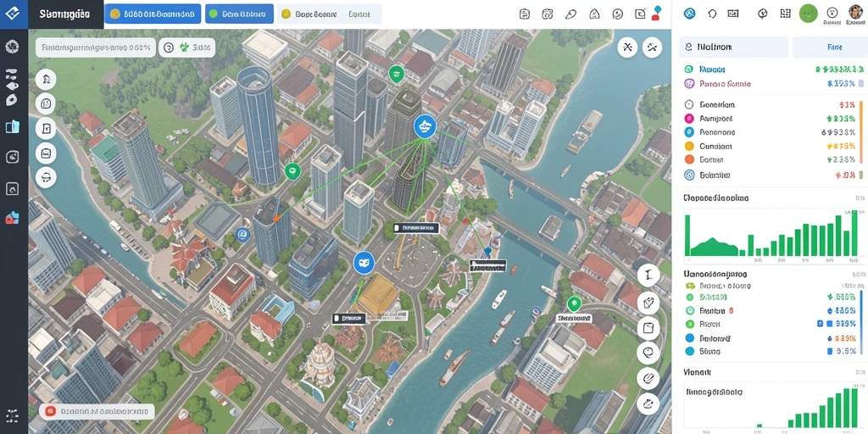Select the magenta circle indicator in right list
Viewport: 868px width, 434px height.
click(x=689, y=118)
